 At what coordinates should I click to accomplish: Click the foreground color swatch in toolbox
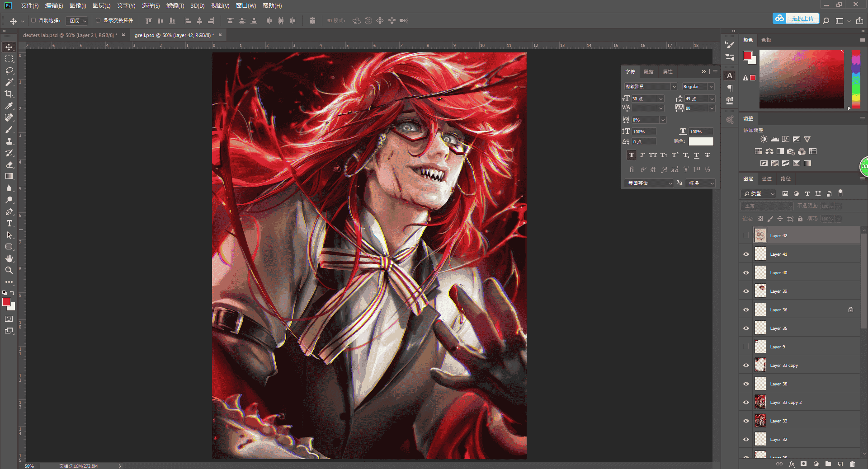6,302
